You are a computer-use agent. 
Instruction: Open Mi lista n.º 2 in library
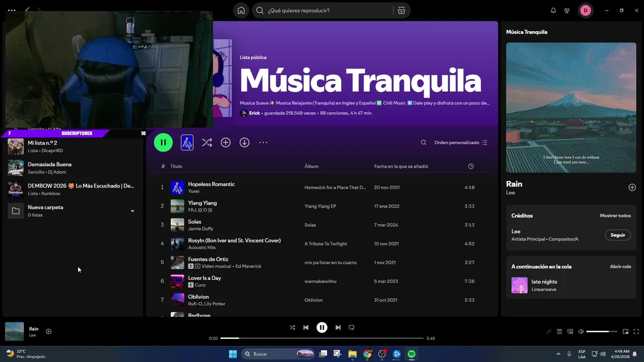(72, 146)
